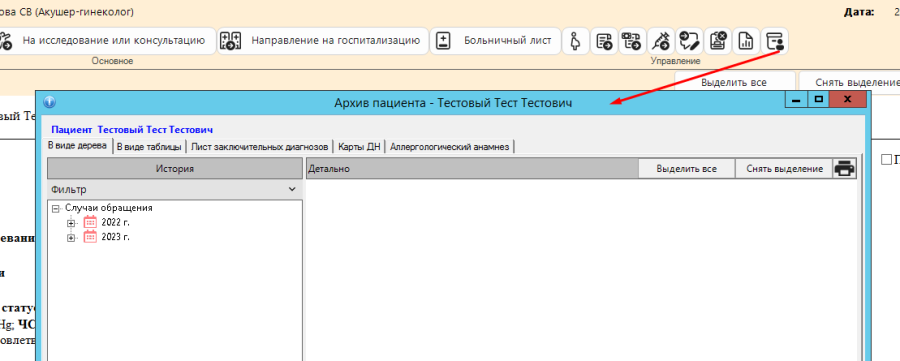Click the info icon in archive title bar
Image resolution: width=900 pixels, height=361 pixels.
pos(50,102)
